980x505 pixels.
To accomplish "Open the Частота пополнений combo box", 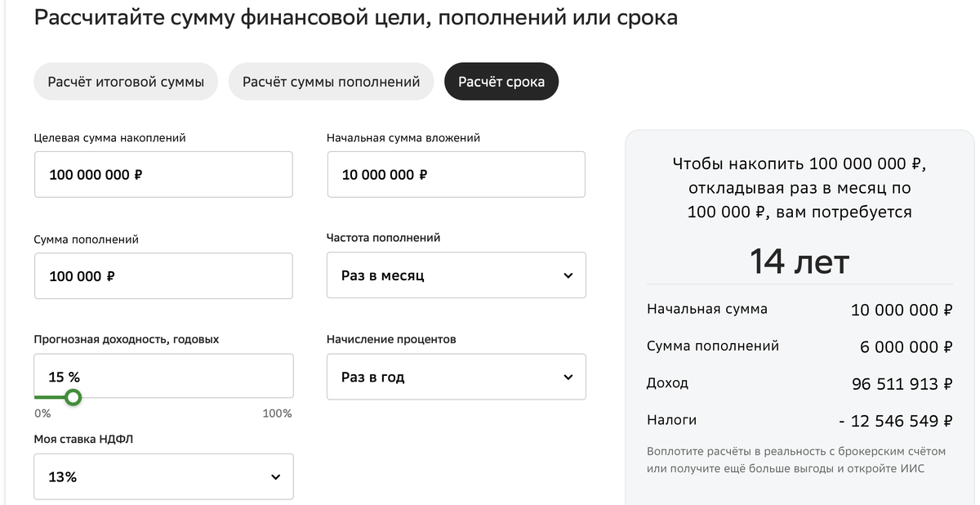I will pyautogui.click(x=456, y=275).
